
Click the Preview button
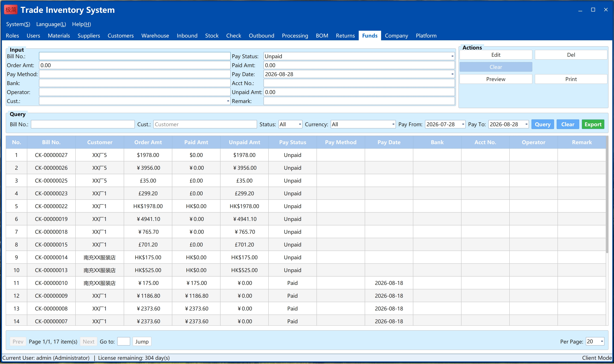click(496, 79)
